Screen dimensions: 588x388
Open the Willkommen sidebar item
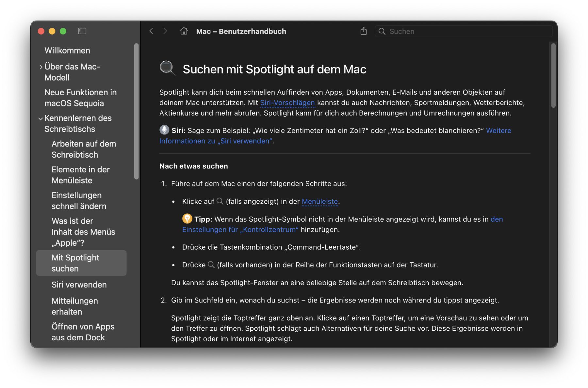(x=67, y=51)
